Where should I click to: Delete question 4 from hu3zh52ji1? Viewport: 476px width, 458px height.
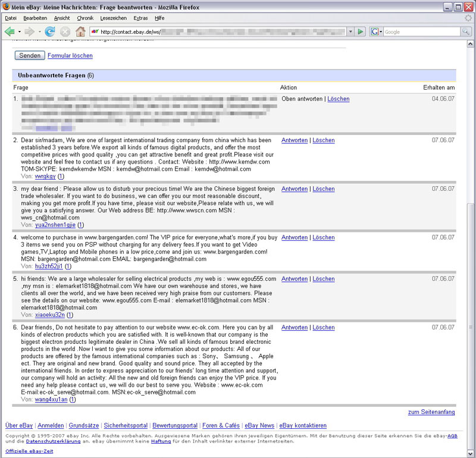click(324, 237)
